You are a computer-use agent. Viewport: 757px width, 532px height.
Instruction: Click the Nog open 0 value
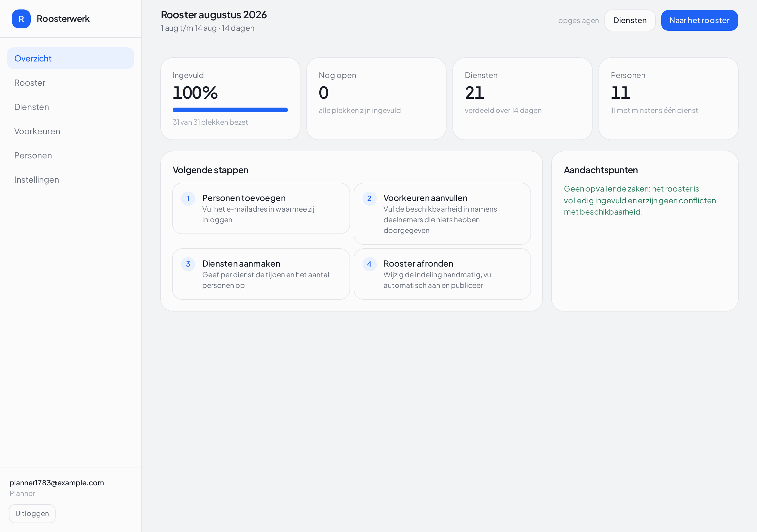pyautogui.click(x=323, y=93)
